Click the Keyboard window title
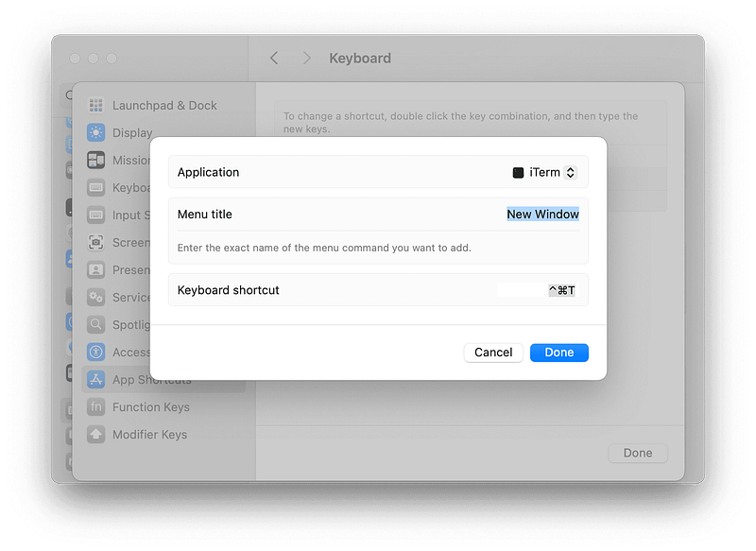Viewport: 756px width, 551px height. [360, 59]
